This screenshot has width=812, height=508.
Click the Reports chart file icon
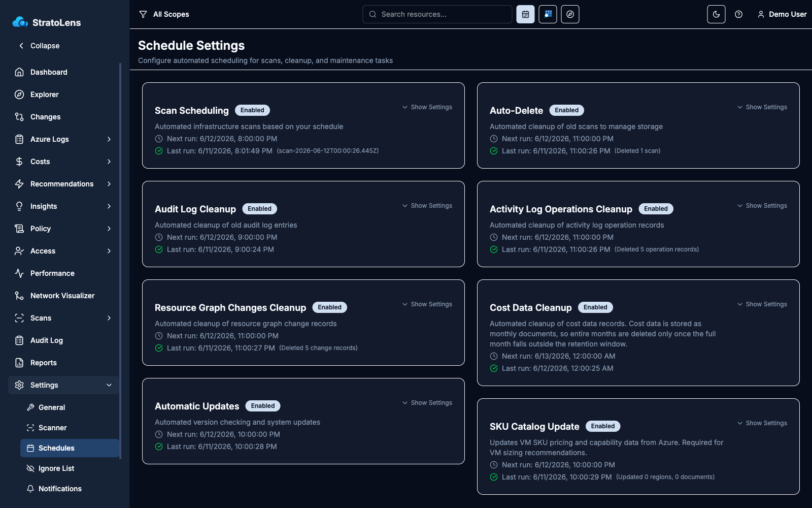click(19, 363)
